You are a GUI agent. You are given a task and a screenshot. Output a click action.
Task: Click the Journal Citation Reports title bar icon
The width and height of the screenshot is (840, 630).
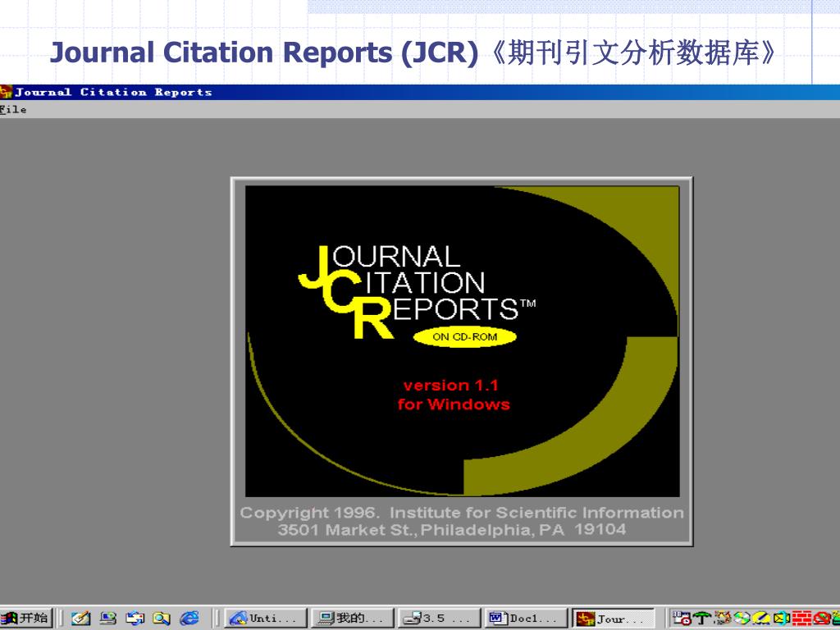point(6,92)
